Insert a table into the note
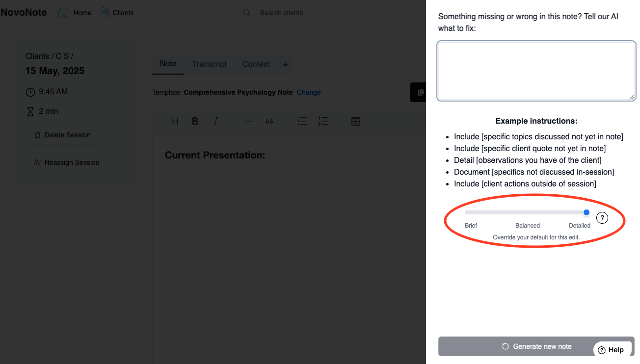Image resolution: width=640 pixels, height=364 pixels. [356, 121]
